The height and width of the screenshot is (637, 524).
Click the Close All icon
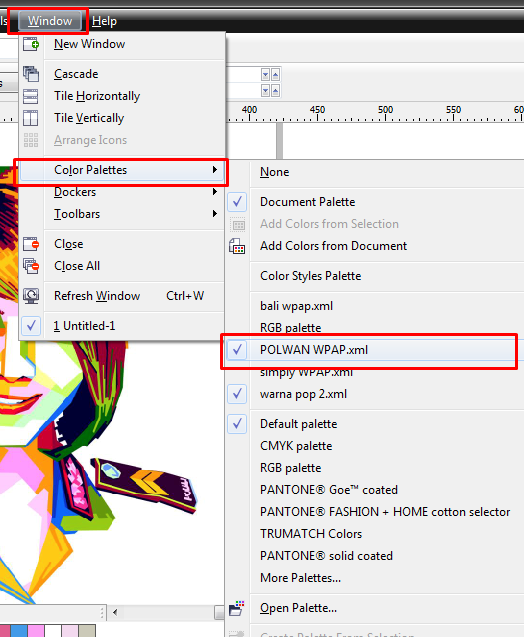click(31, 266)
